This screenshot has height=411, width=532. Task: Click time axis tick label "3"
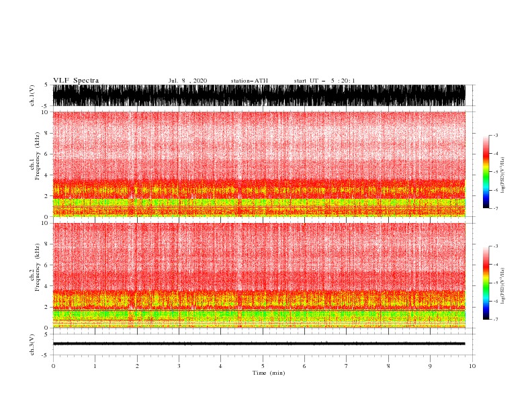point(179,366)
